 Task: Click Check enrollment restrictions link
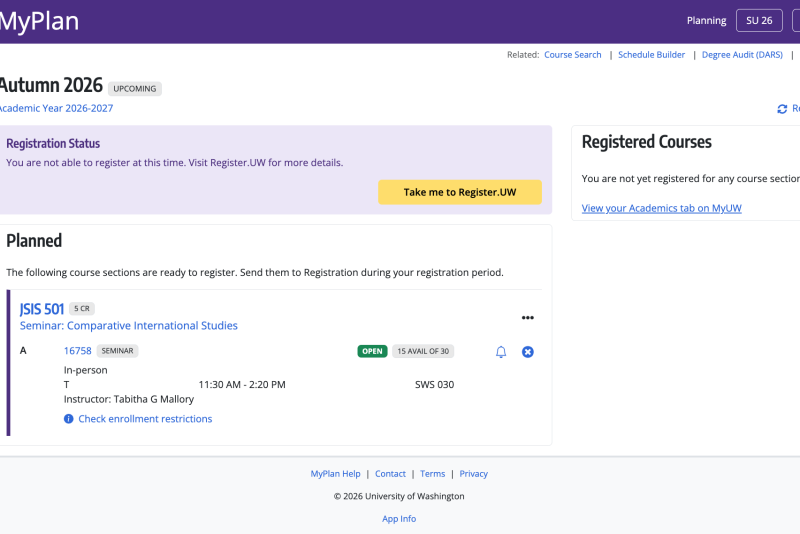(145, 419)
